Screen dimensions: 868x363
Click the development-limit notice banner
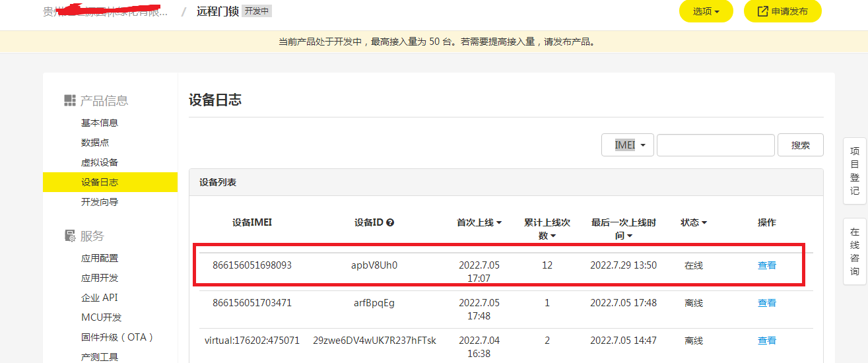[x=434, y=42]
